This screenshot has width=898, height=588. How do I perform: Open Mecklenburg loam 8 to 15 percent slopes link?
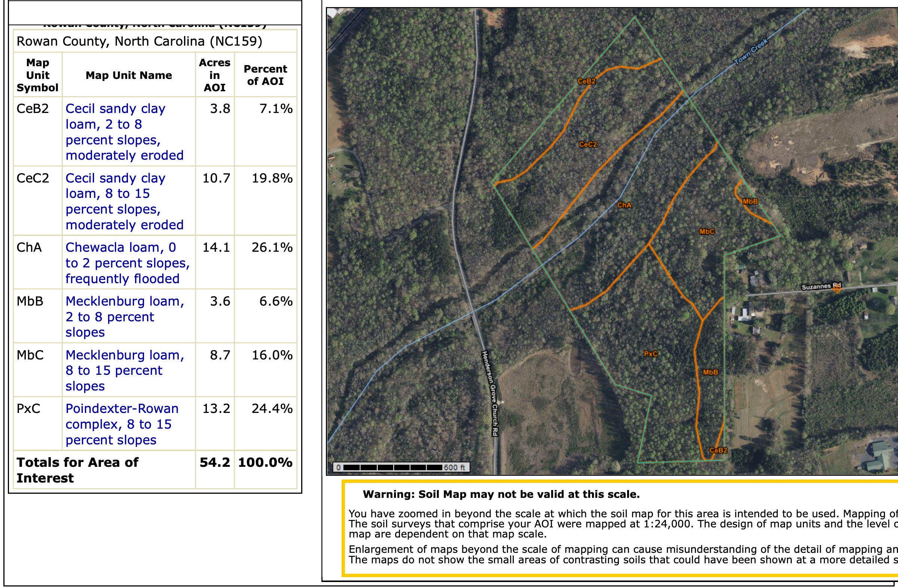125,370
